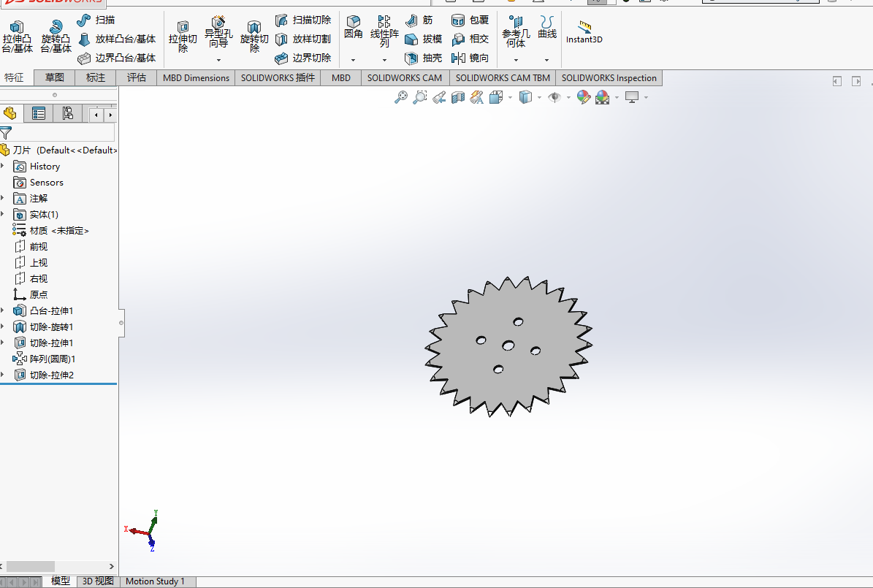Viewport: 873px width, 588px height.
Task: Switch to Motion Study 1 tab
Action: 155,581
